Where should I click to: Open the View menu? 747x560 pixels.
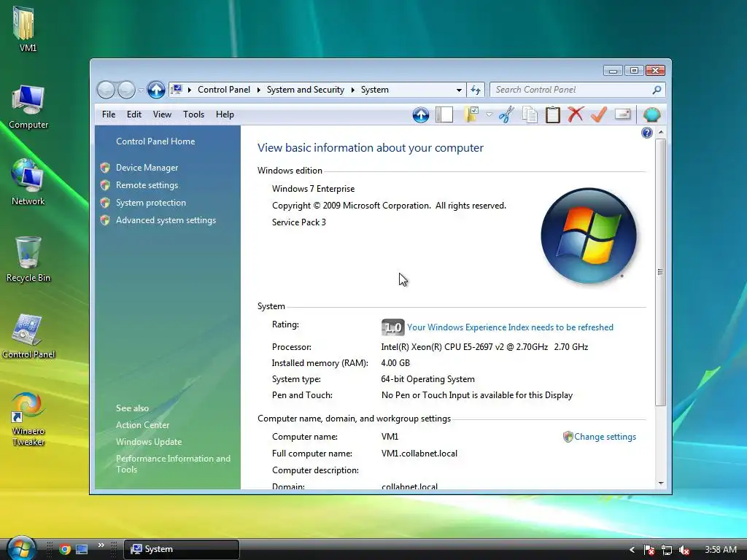[x=162, y=114]
